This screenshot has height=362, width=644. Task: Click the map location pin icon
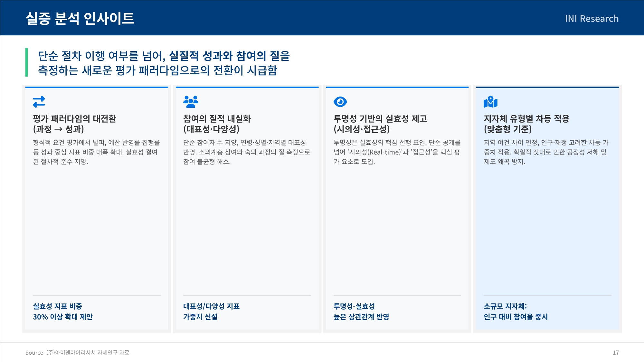[490, 102]
